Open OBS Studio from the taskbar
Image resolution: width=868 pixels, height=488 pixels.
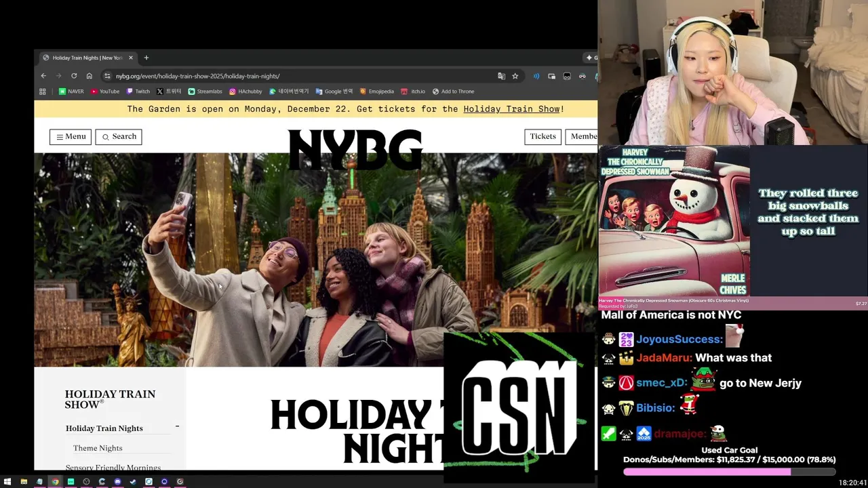tap(86, 482)
